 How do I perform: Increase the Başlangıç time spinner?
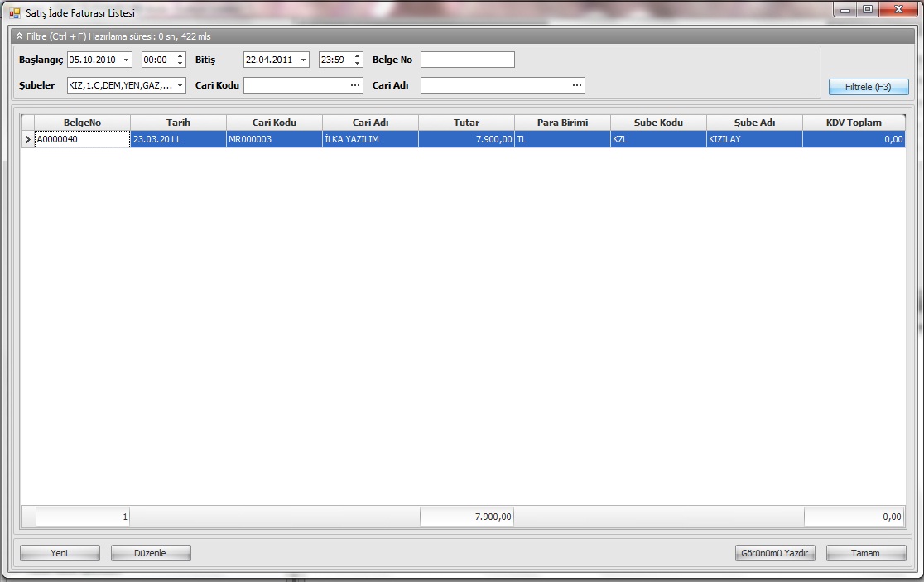(x=180, y=56)
